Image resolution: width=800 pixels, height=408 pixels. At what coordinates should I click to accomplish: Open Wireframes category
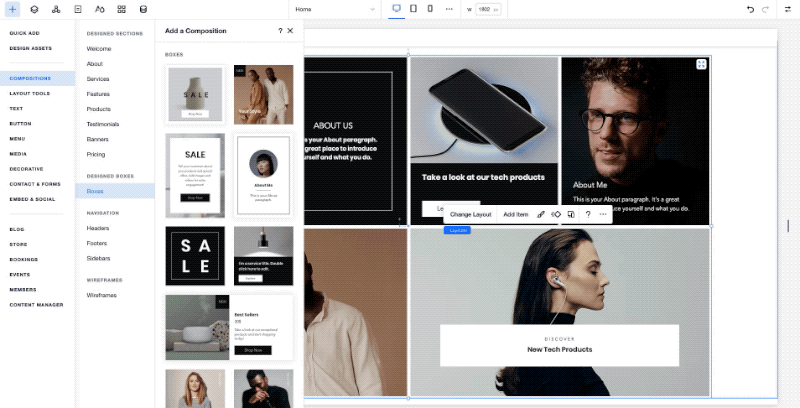pos(102,295)
